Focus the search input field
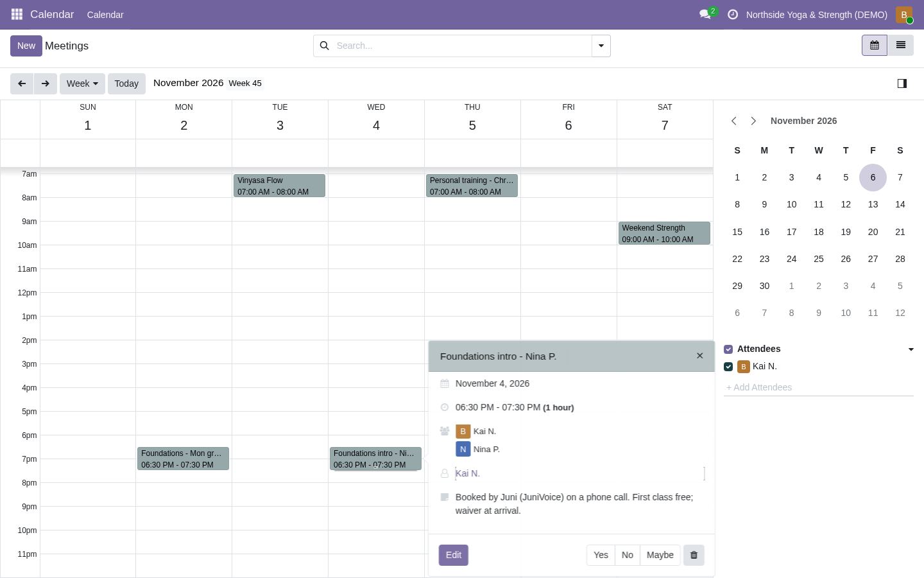 [461, 46]
